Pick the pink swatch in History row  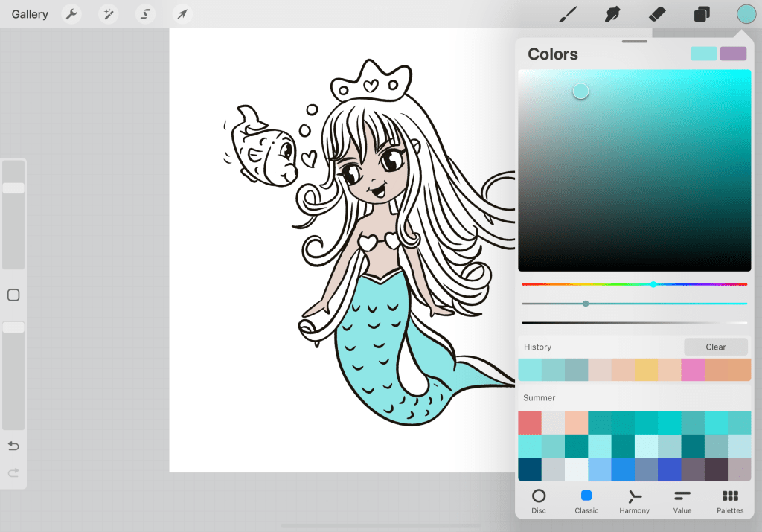(x=693, y=370)
